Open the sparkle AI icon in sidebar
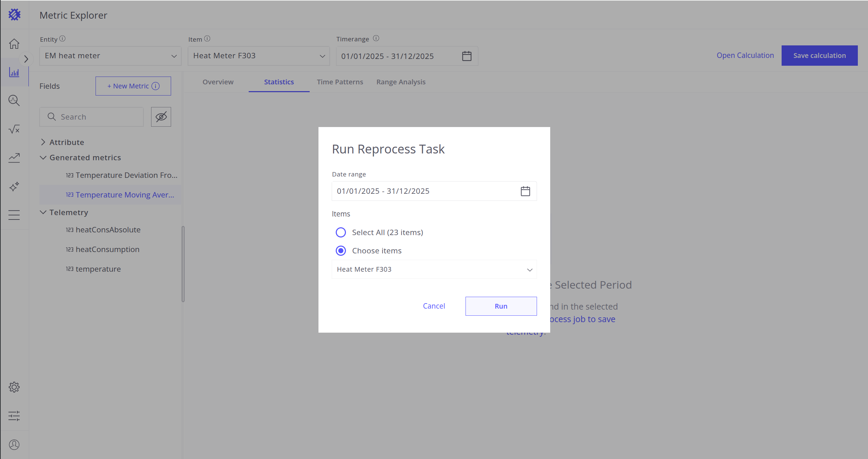Image resolution: width=868 pixels, height=459 pixels. click(14, 187)
